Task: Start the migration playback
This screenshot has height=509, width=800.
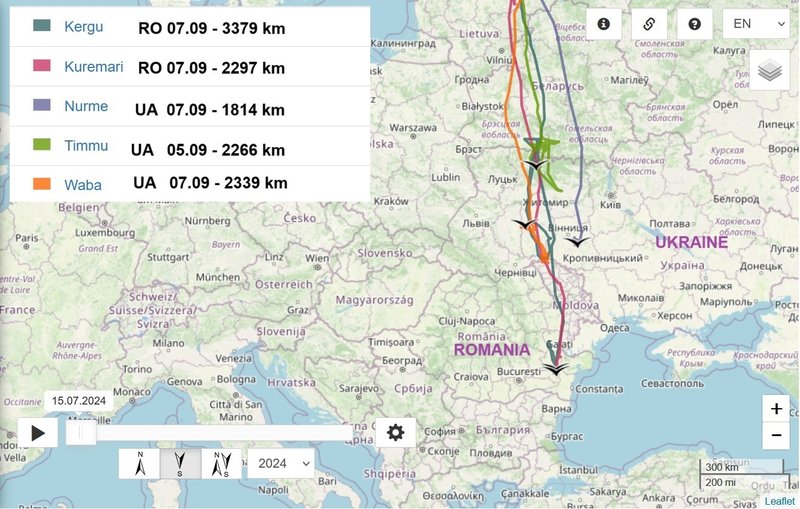Action: click(38, 433)
